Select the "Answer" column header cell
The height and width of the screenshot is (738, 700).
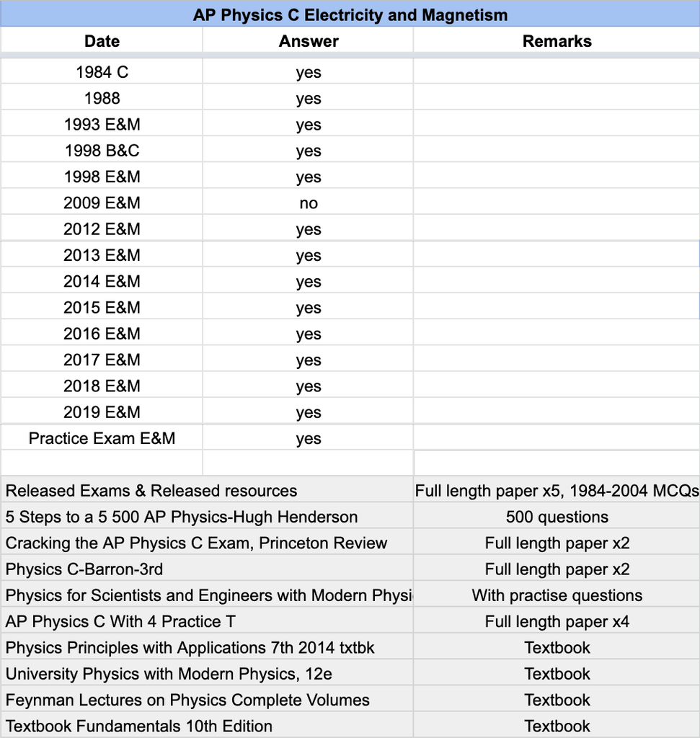point(308,41)
